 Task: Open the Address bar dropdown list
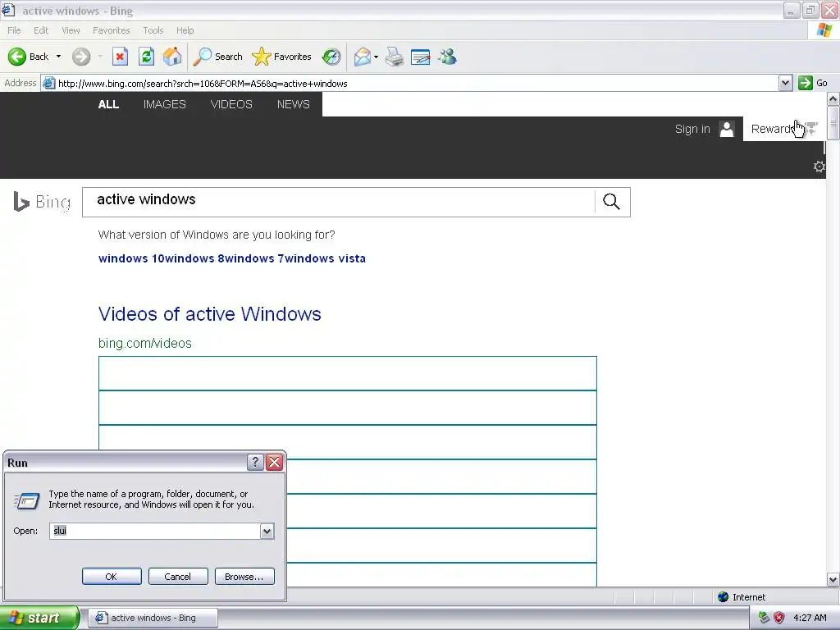click(x=785, y=83)
